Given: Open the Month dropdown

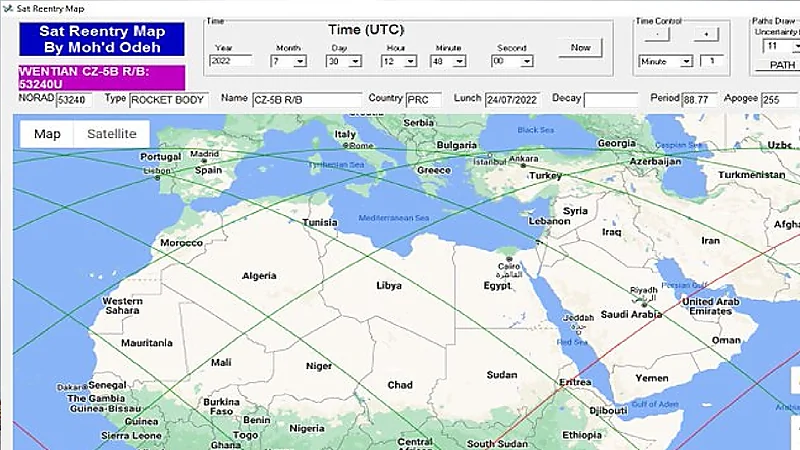Looking at the screenshot, I should pos(300,61).
